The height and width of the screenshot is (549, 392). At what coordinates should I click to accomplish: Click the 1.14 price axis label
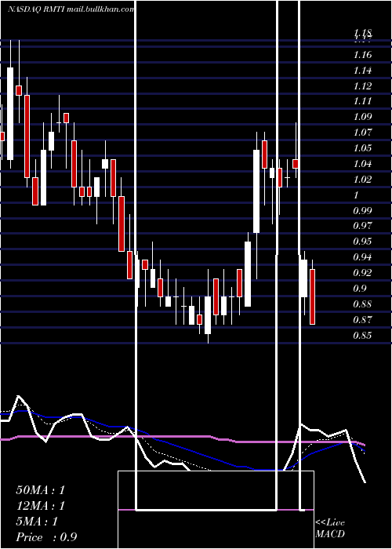click(362, 71)
